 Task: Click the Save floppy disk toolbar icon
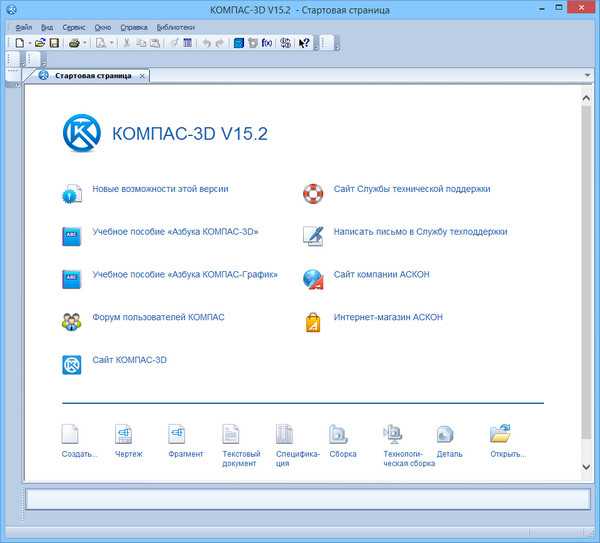pyautogui.click(x=54, y=43)
